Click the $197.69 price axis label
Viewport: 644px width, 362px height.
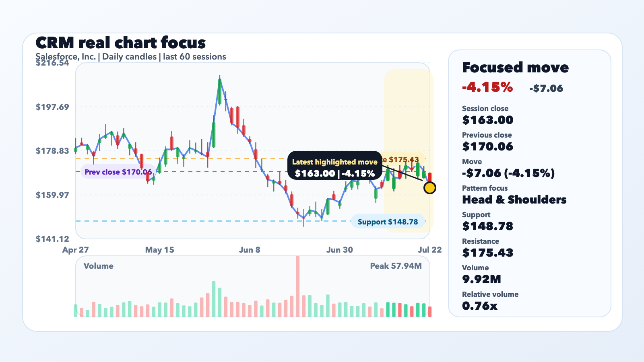(52, 107)
